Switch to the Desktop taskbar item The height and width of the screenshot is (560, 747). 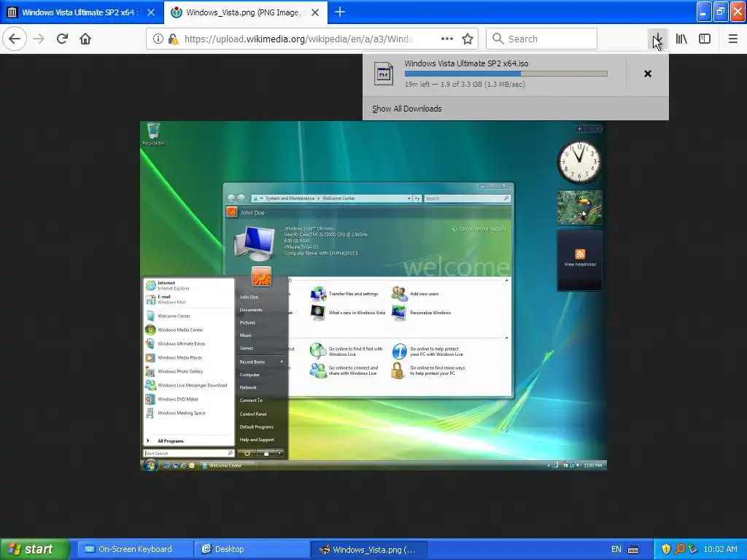coord(252,549)
